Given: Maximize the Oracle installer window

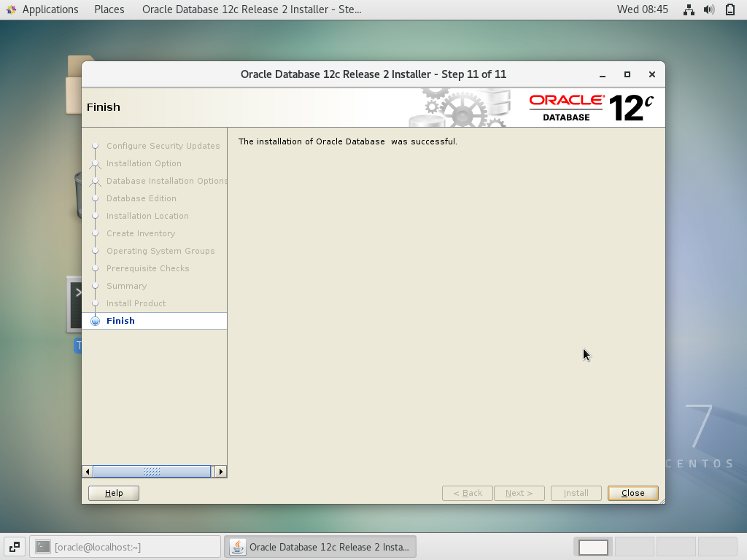Looking at the screenshot, I should coord(627,74).
